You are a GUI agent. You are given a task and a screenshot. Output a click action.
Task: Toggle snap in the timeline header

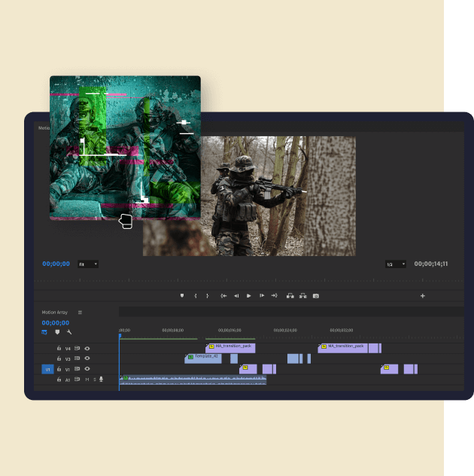[44, 332]
